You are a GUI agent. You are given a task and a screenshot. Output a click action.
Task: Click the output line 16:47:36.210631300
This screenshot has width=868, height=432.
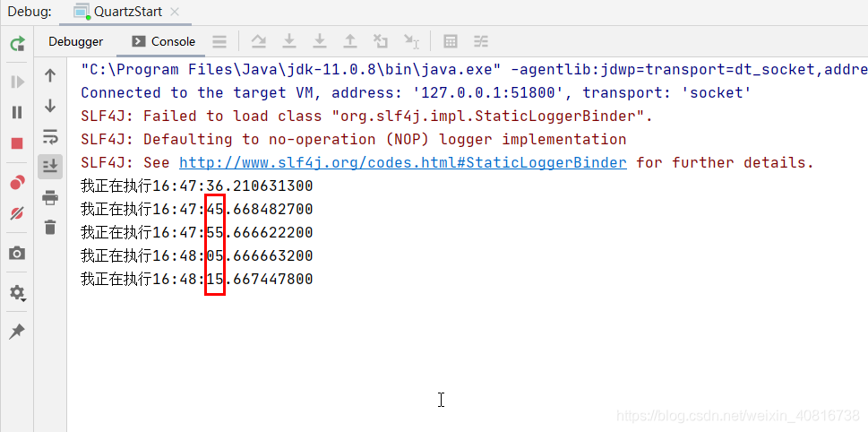pyautogui.click(x=197, y=186)
